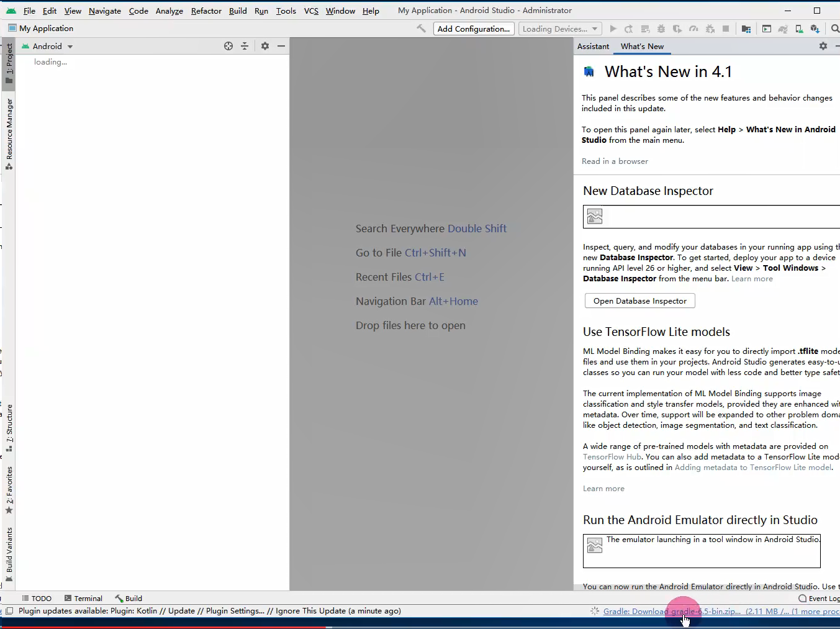Click the loading... text in the Project tree
840x629 pixels.
[50, 62]
